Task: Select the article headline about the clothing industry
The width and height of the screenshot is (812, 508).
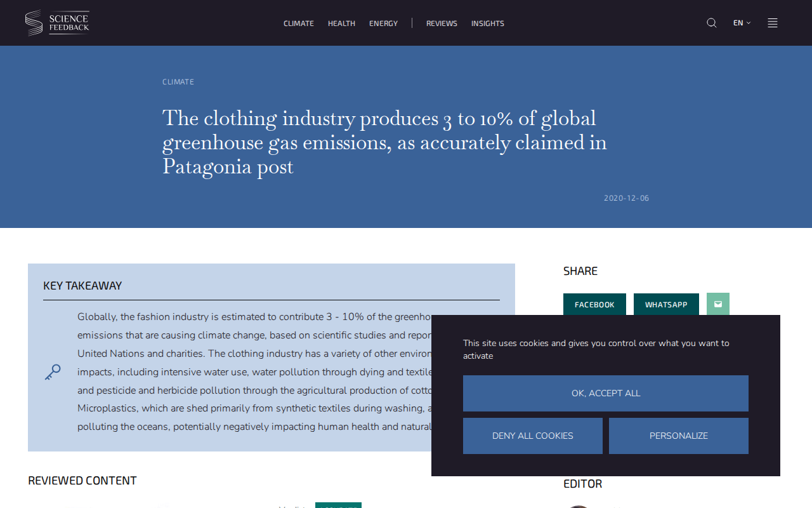Action: click(384, 142)
